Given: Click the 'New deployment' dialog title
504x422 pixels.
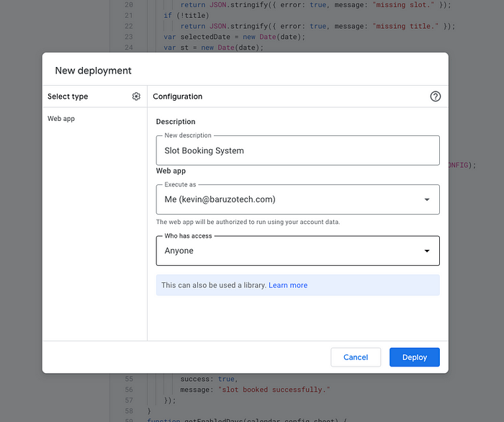Looking at the screenshot, I should point(93,71).
